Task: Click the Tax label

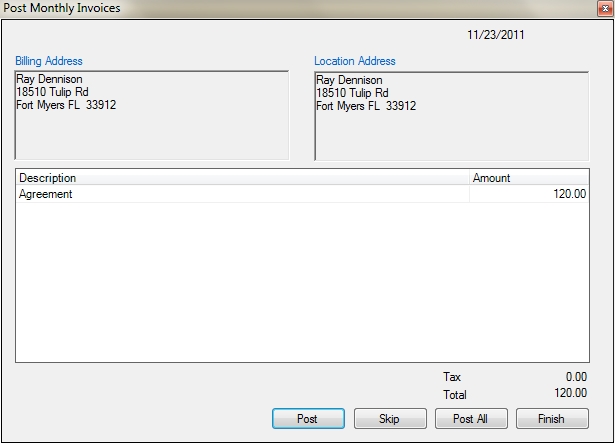Action: (x=452, y=377)
